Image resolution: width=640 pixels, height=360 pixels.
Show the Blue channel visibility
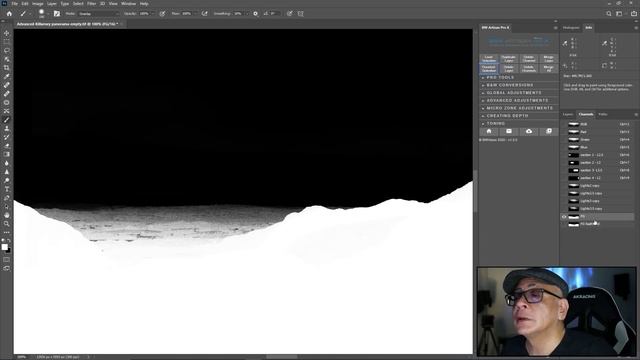[564, 147]
